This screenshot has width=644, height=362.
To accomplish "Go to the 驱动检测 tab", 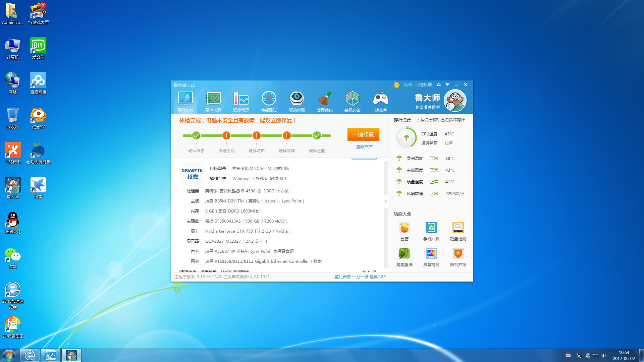I will [297, 102].
